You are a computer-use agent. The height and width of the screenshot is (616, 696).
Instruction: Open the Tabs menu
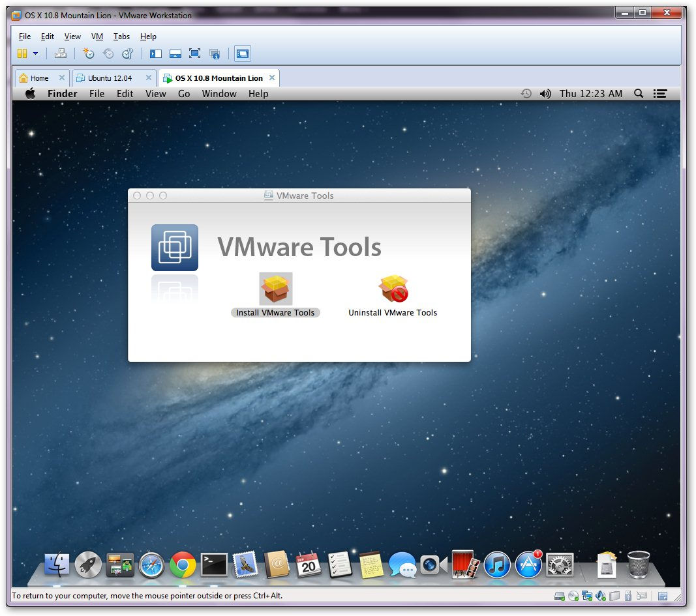[121, 37]
